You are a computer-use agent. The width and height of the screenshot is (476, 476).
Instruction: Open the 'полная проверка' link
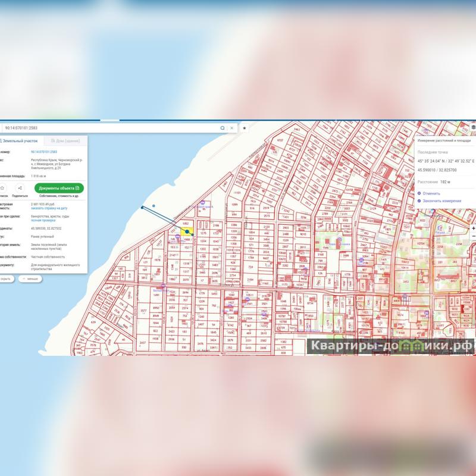coord(43,220)
